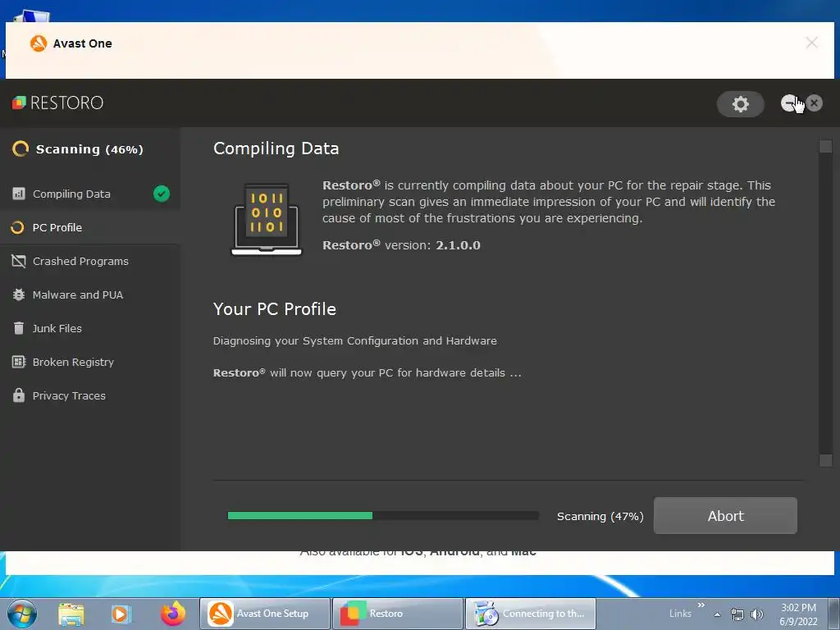Click the PC Profile spinner icon
The width and height of the screenshot is (840, 630).
point(18,228)
